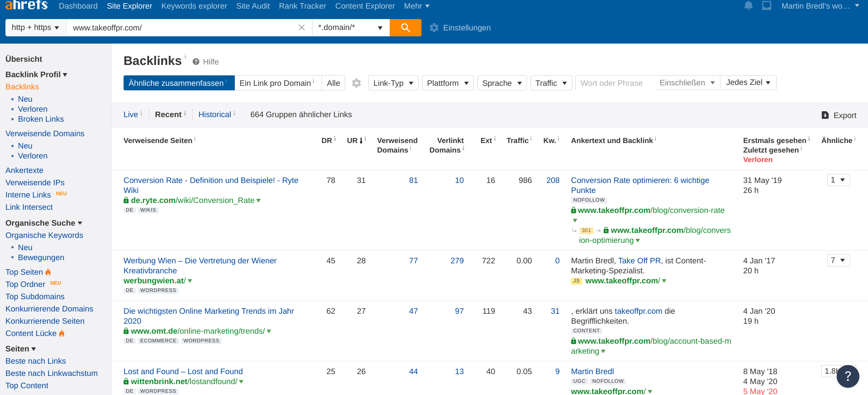This screenshot has width=868, height=395.
Task: Expand the similar links dropdown showing 1
Action: [838, 180]
